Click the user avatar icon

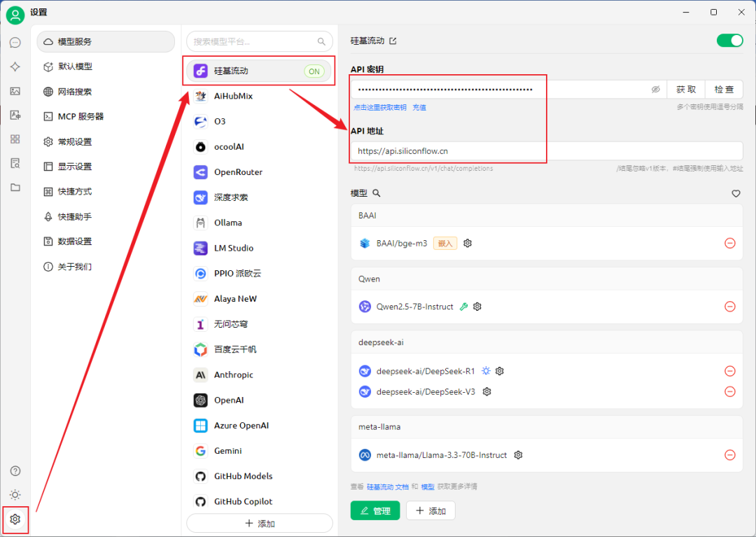(x=15, y=15)
